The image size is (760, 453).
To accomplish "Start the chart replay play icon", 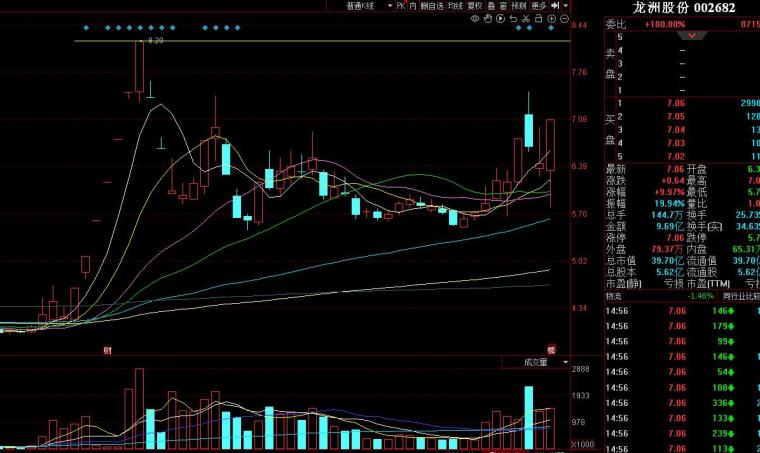I will [500, 19].
